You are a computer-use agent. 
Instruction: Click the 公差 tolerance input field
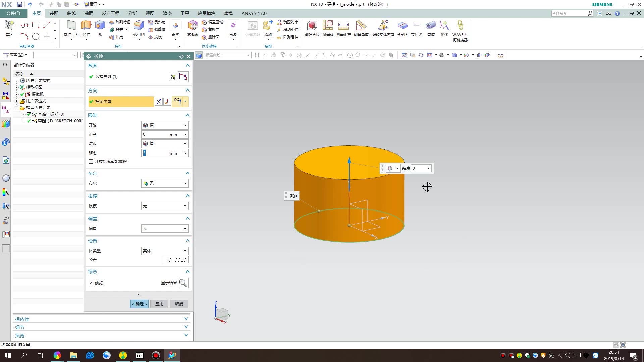click(x=174, y=260)
